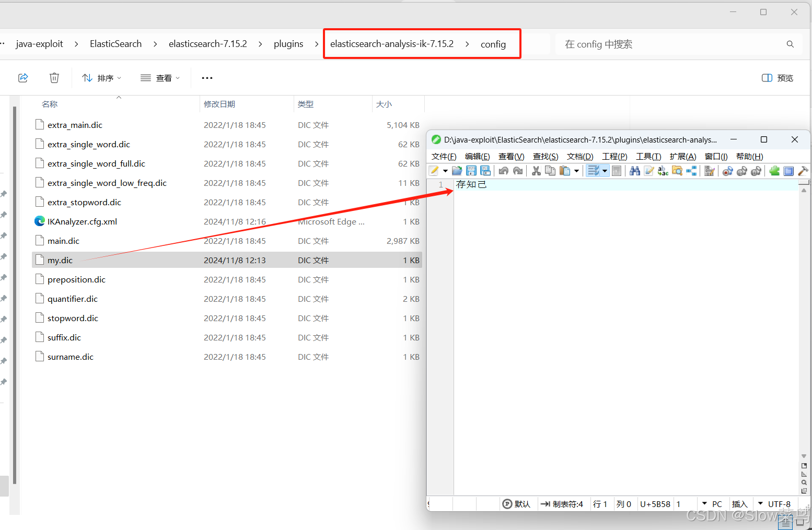Open the 查看 view dropdown in Explorer
The height and width of the screenshot is (530, 812).
[160, 78]
